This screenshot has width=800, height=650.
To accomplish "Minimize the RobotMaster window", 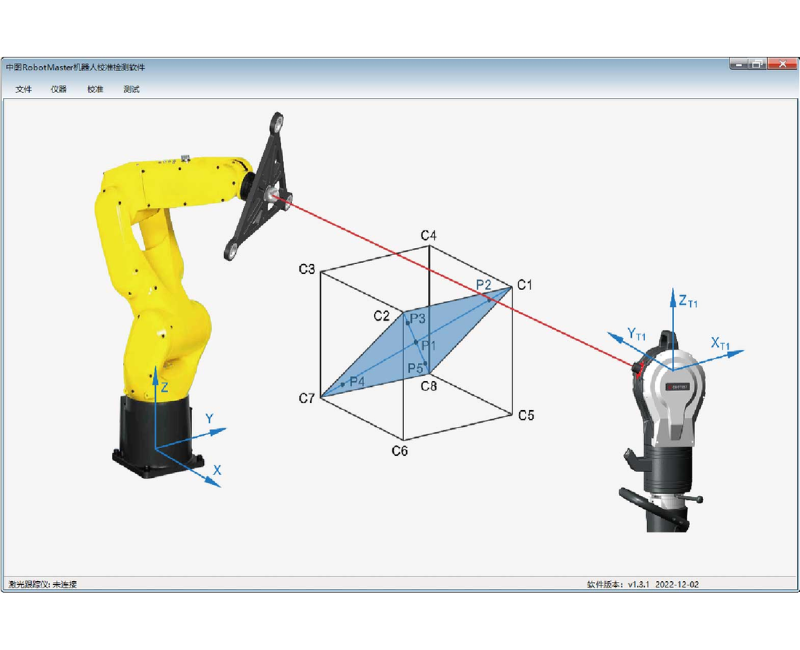I will pos(739,64).
